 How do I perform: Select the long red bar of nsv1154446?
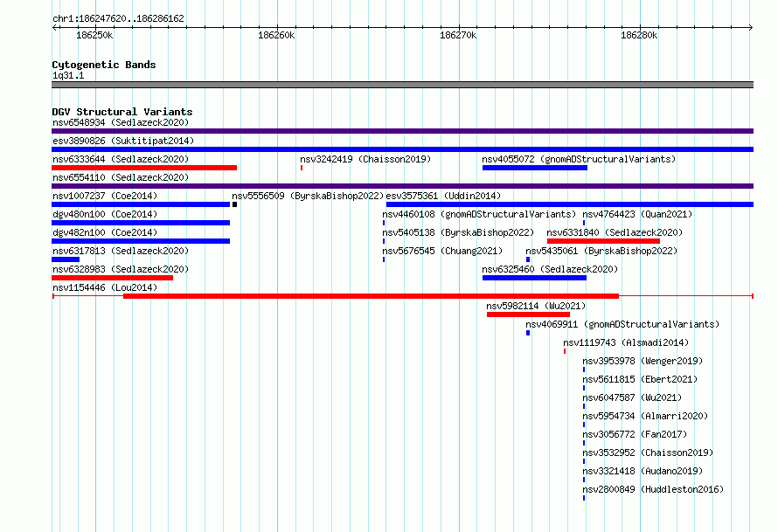(372, 296)
